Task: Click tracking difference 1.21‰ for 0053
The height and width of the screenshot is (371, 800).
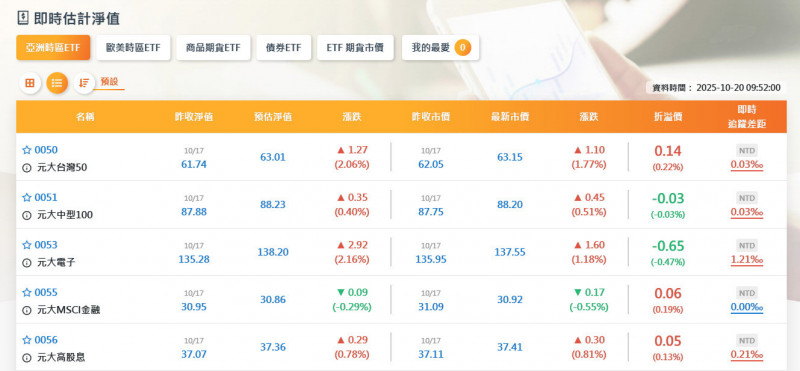Action: tap(747, 260)
